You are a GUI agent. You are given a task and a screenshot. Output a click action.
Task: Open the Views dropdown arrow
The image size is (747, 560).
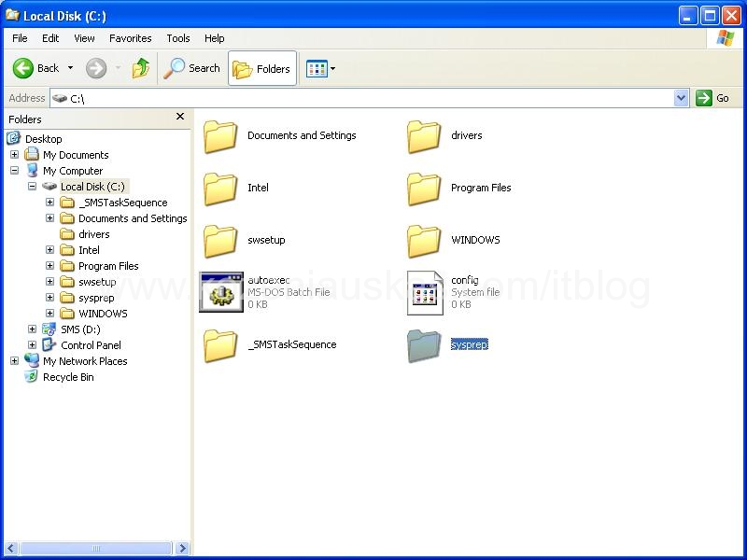333,68
